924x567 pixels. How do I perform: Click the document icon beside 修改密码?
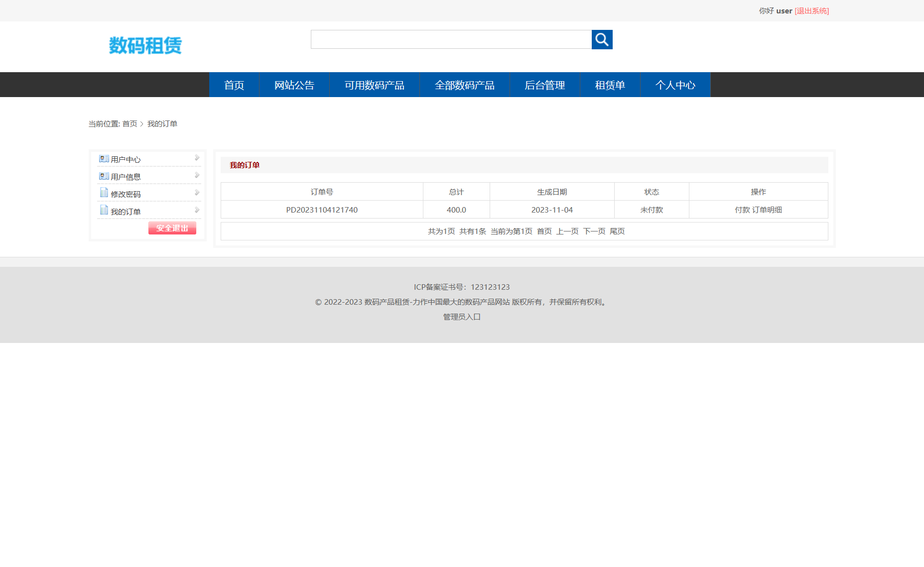coord(104,193)
